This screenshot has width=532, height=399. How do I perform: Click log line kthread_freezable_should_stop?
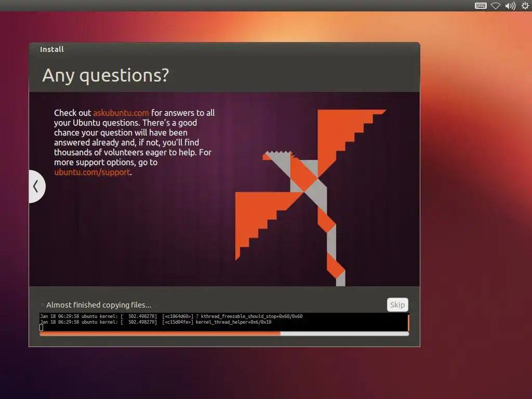tap(171, 316)
